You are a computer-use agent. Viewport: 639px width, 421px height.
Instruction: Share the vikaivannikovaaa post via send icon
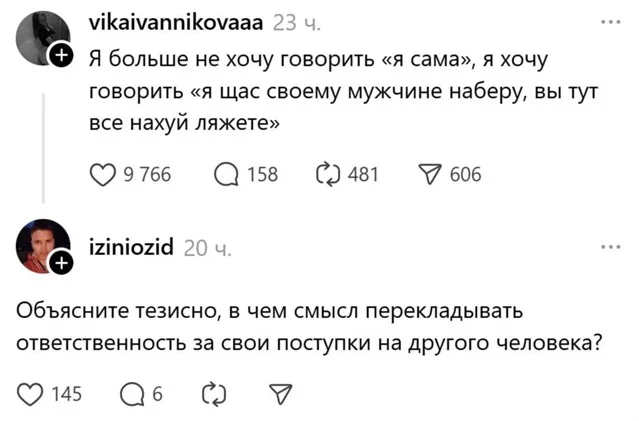pos(433,175)
